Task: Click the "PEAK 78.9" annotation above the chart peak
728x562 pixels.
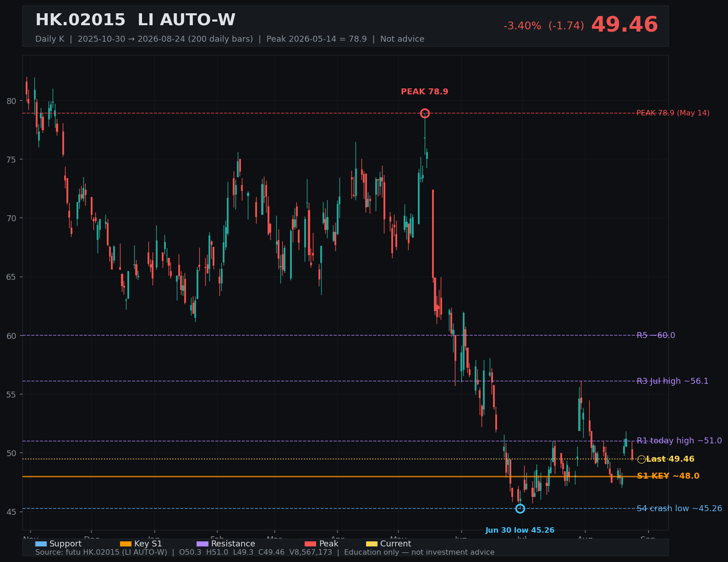Action: 425,92
